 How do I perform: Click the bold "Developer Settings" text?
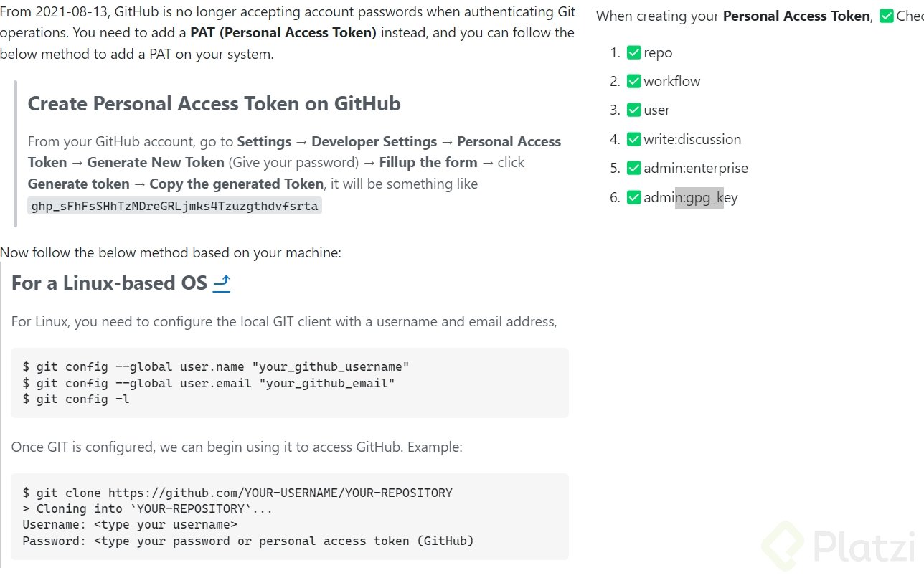(374, 141)
